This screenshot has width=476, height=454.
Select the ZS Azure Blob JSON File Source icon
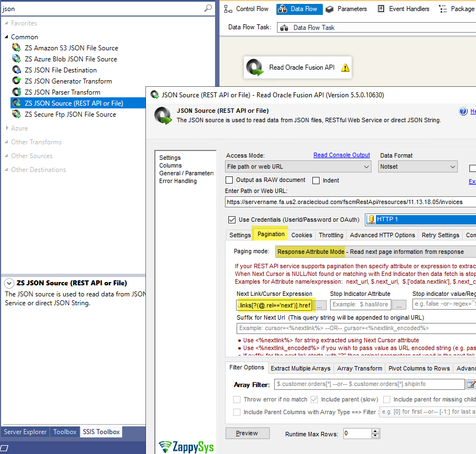point(17,59)
